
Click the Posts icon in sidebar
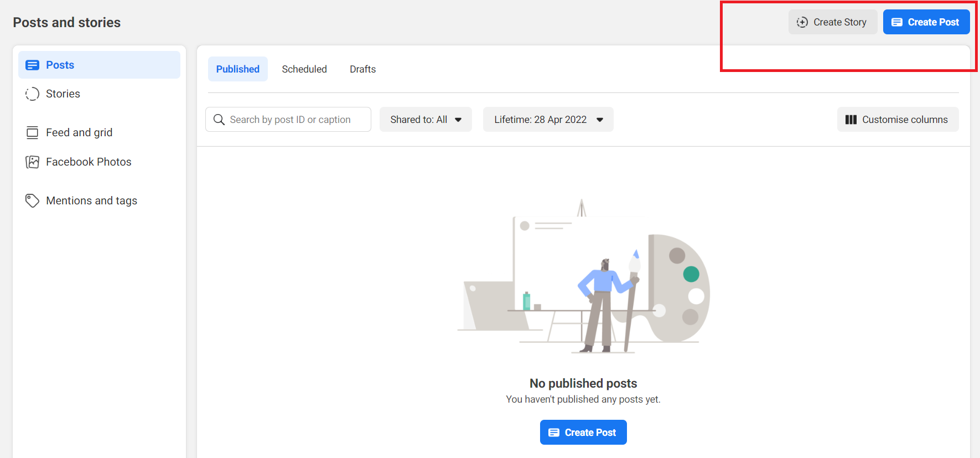coord(33,65)
